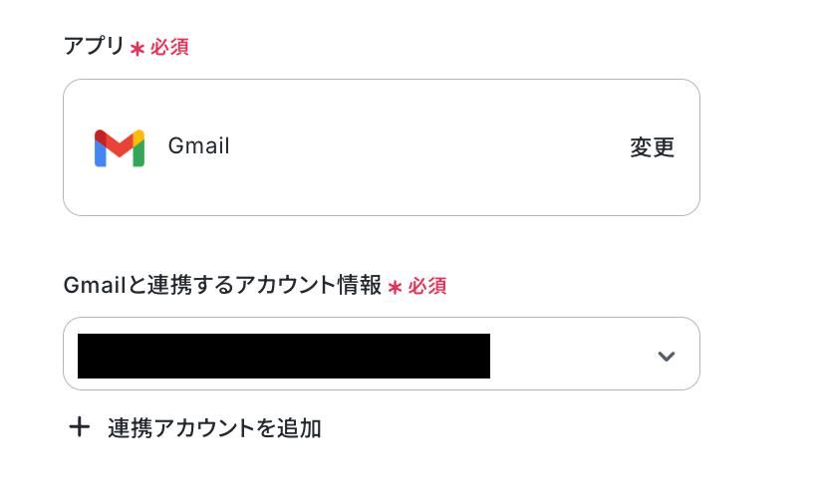Click red asterisk beside アカウント情報 label

(x=396, y=287)
